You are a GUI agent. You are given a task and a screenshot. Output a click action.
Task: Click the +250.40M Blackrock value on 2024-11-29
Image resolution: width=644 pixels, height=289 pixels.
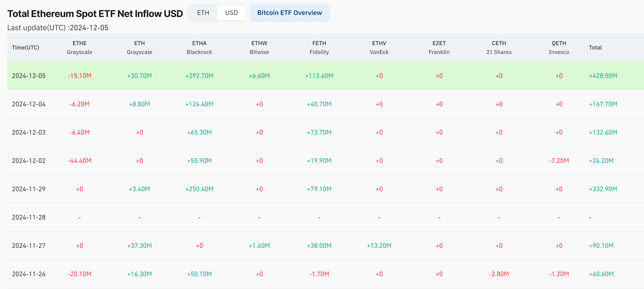[199, 189]
